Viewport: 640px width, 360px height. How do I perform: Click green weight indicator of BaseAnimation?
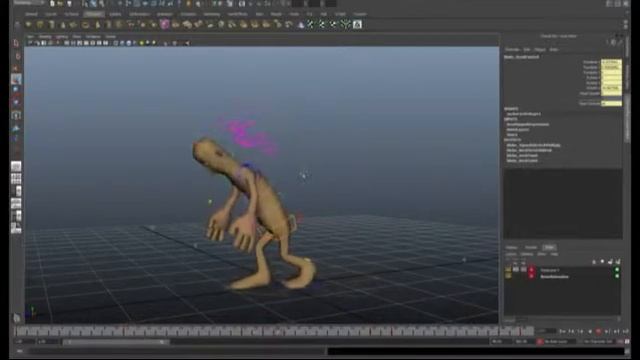tap(617, 277)
